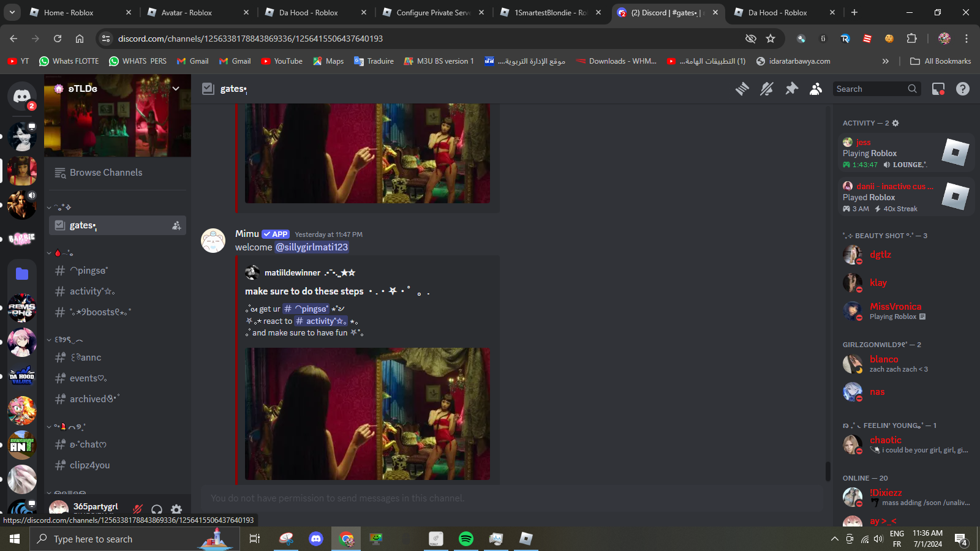This screenshot has height=551, width=980.
Task: Open the annc channel
Action: pos(118,358)
